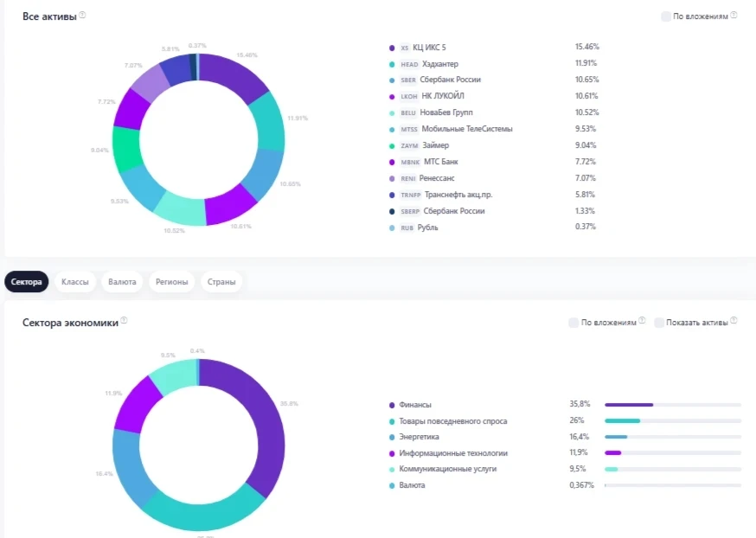Click the 16.4% segment of sectors donut

[132, 467]
